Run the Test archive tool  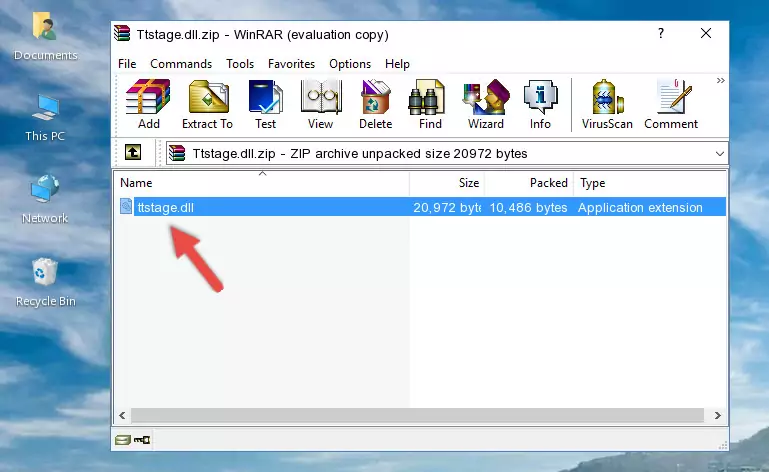coord(265,105)
